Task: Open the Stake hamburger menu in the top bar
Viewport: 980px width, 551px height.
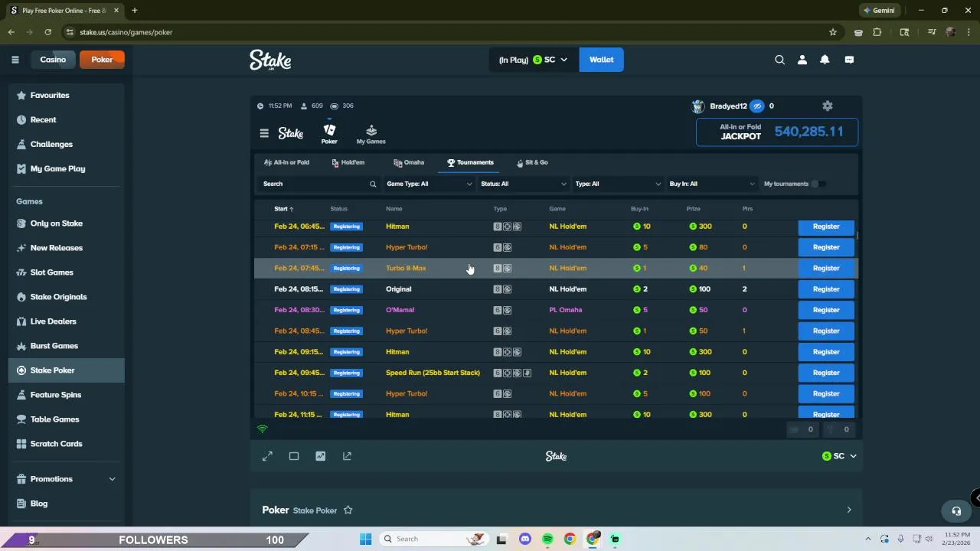Action: pyautogui.click(x=15, y=60)
